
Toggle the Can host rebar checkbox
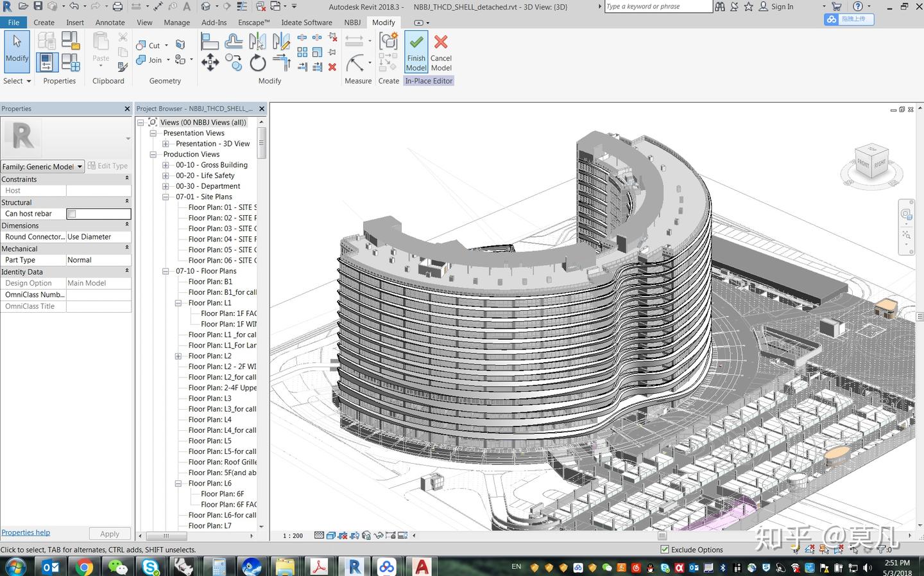(72, 214)
